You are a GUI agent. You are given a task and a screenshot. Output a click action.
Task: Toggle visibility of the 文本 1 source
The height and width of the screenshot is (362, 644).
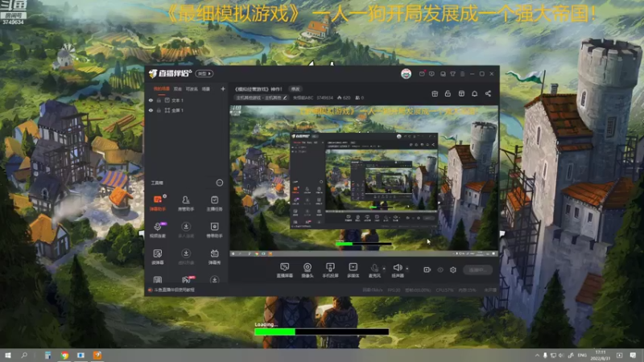point(151,100)
